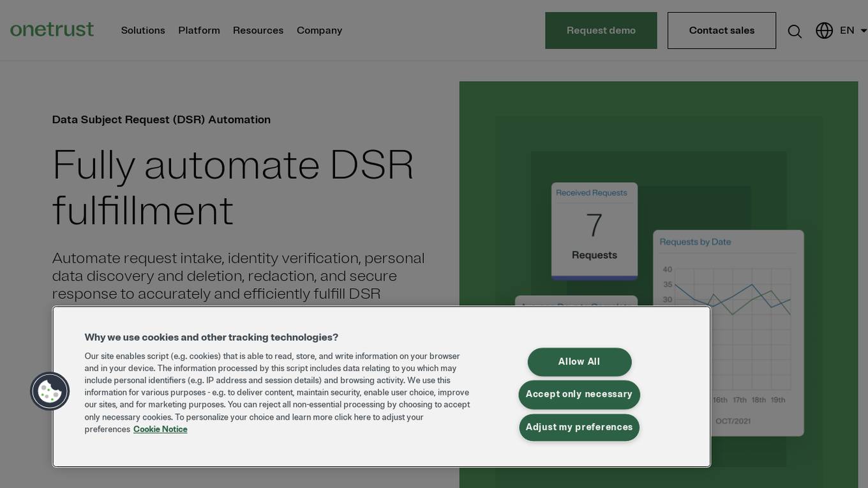The image size is (868, 488).
Task: Open the Solutions menu
Action: click(x=143, y=31)
